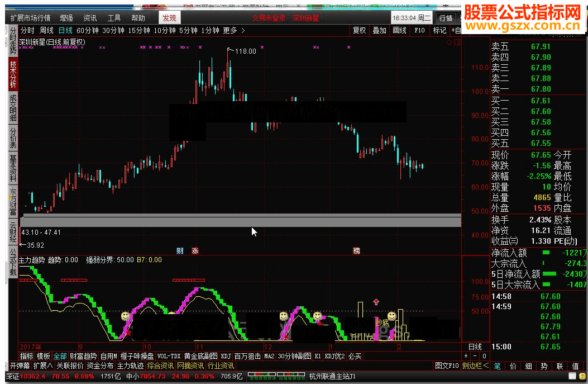Select the 笔 tab in side panel
The image size is (588, 384).
pyautogui.click(x=497, y=366)
